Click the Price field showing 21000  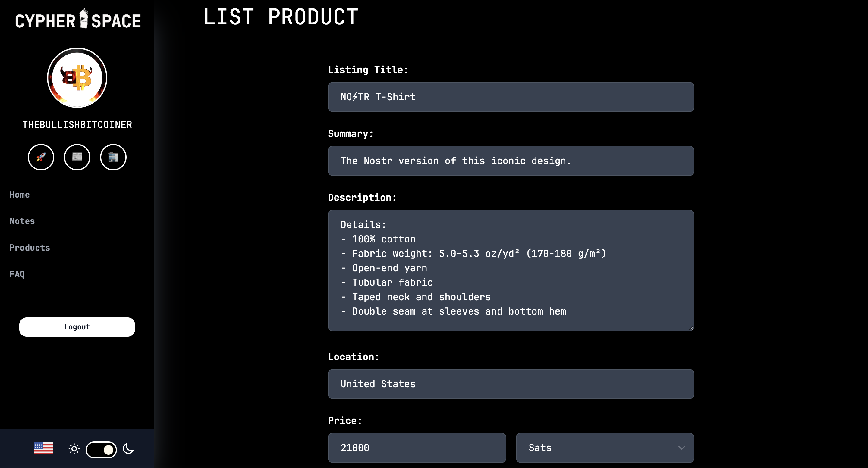[x=417, y=448]
